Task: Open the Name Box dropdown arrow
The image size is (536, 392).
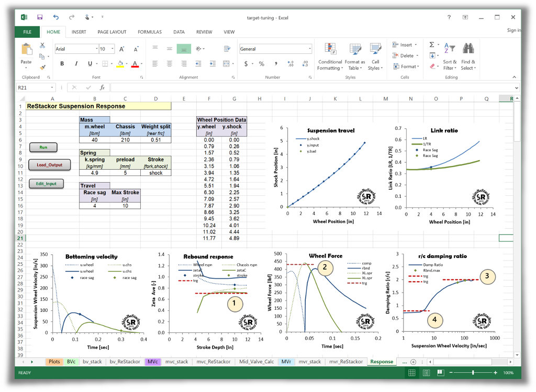Action: pos(52,88)
